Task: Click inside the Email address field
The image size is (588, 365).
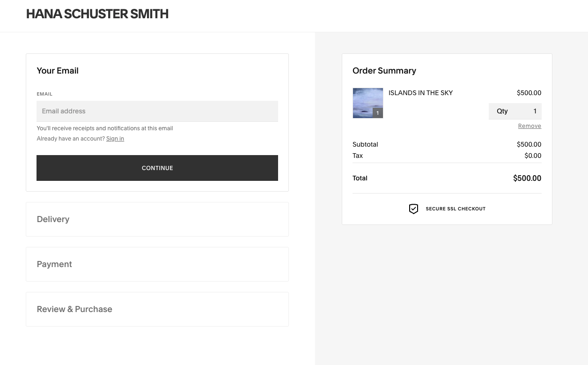Action: (x=157, y=111)
